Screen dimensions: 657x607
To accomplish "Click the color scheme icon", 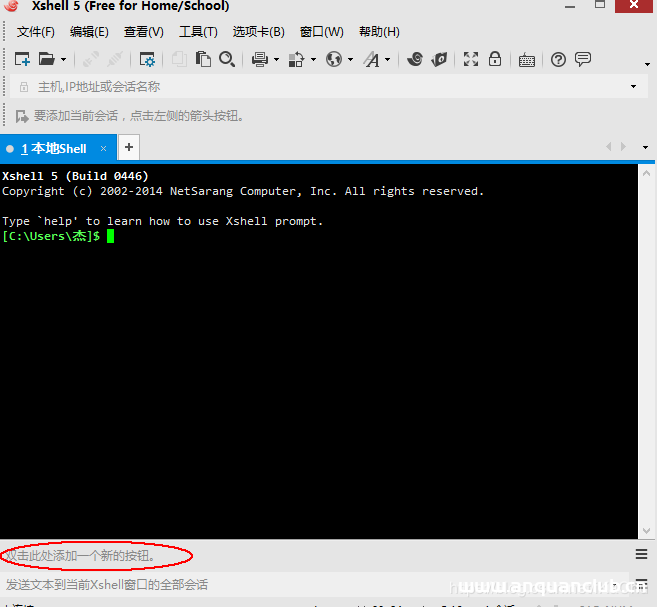I will click(296, 59).
